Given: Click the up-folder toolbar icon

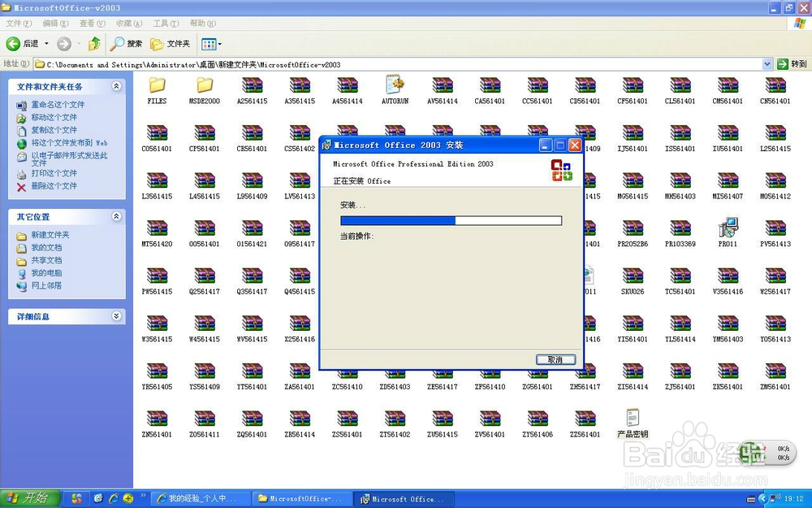Looking at the screenshot, I should (95, 43).
